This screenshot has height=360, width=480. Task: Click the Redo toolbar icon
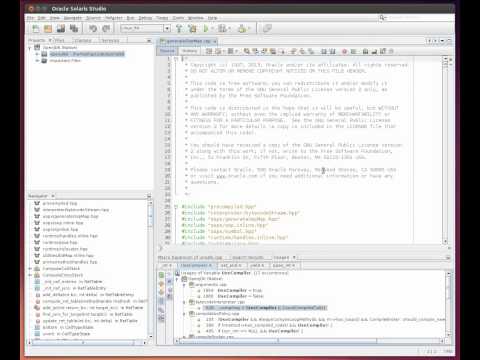106,29
